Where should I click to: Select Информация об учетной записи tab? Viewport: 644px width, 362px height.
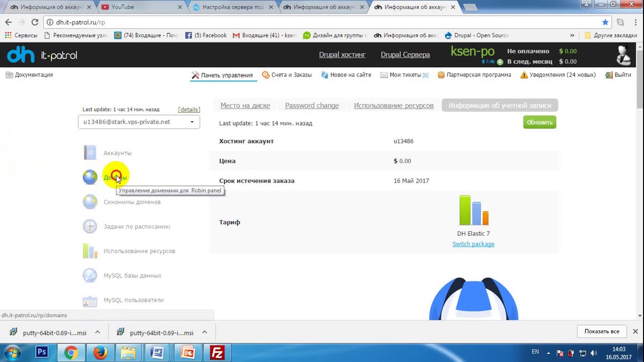[x=500, y=106]
